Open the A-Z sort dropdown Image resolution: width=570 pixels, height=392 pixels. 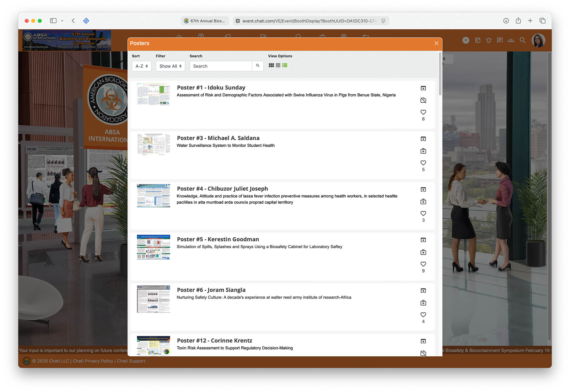(141, 66)
